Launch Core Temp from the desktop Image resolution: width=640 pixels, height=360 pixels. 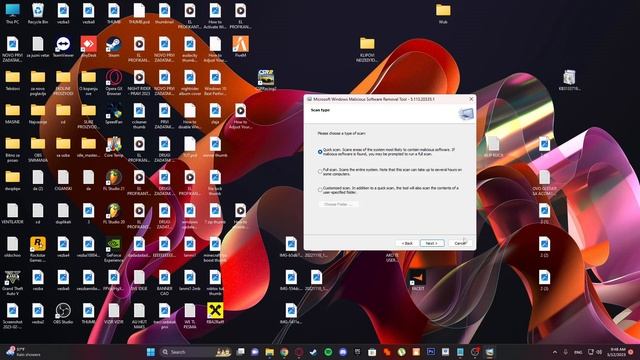pos(114,147)
